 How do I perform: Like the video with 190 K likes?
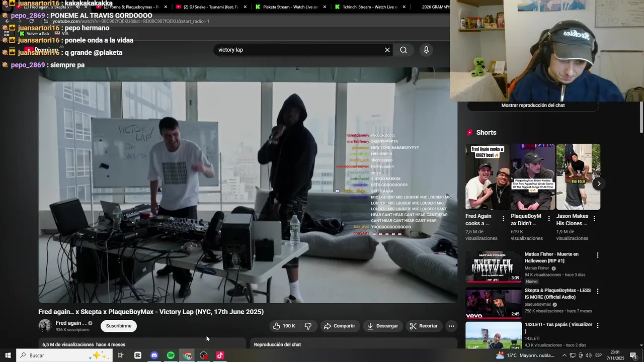[x=284, y=326]
